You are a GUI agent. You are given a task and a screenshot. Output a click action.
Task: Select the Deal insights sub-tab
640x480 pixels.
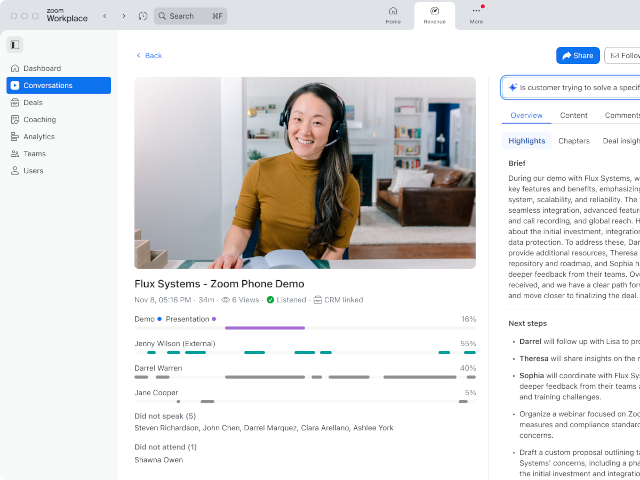(x=621, y=141)
